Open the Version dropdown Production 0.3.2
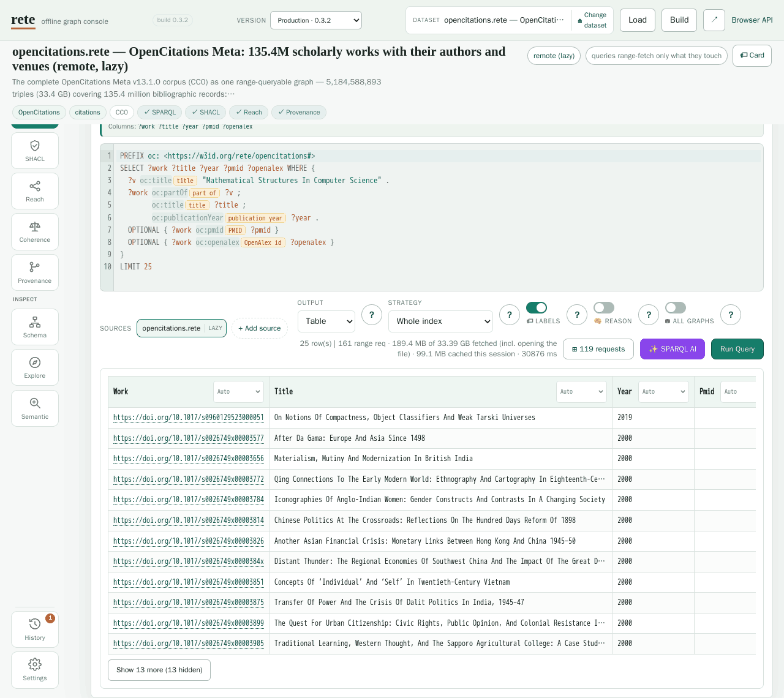Screen dimensions: 784x698 (316, 20)
